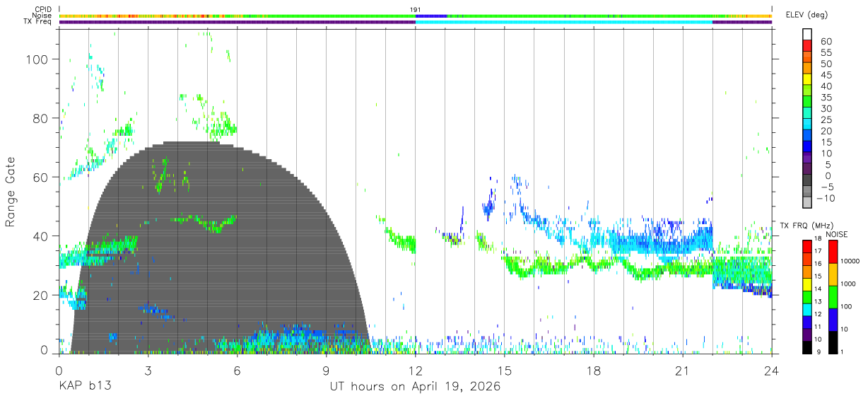Click x-axis tick label '6'

pyautogui.click(x=237, y=371)
